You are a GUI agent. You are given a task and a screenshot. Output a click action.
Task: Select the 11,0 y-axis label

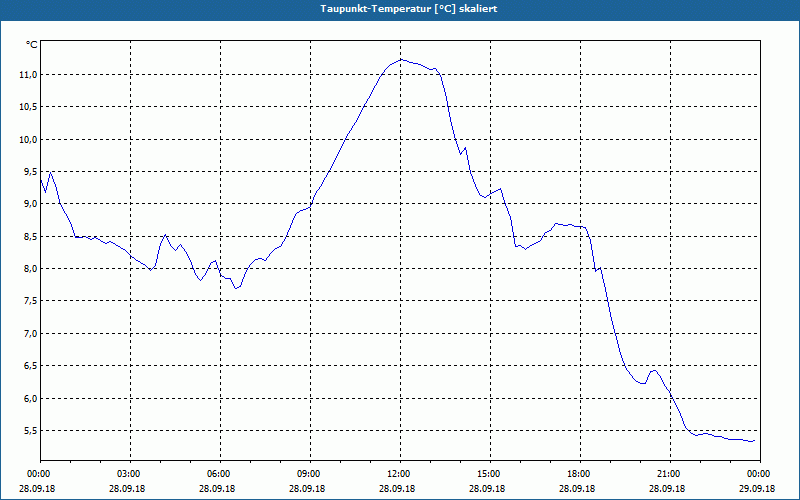[x=28, y=75]
